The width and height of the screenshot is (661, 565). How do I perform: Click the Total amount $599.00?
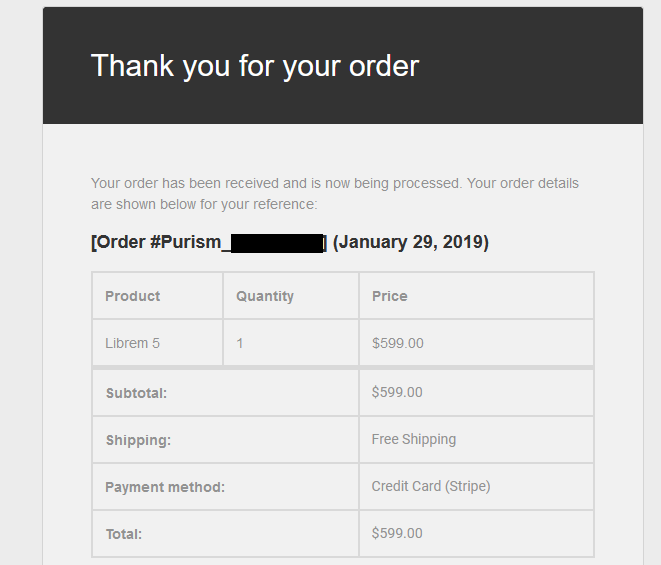click(397, 533)
